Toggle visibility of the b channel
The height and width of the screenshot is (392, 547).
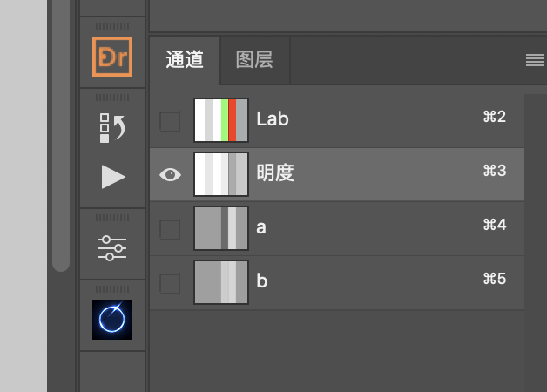point(170,283)
